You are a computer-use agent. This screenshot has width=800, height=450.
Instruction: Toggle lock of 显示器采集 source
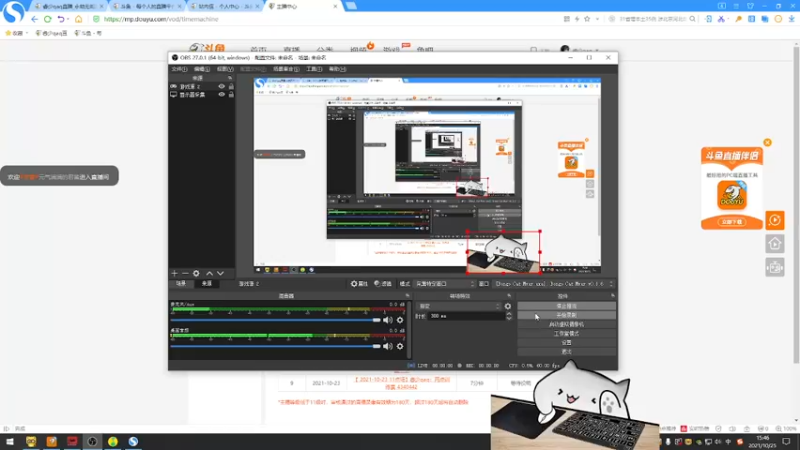click(231, 94)
